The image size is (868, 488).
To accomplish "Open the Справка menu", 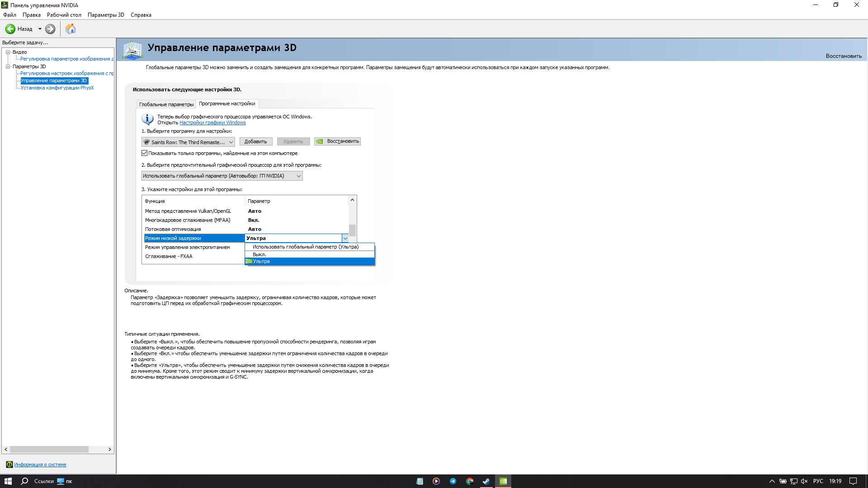I will pyautogui.click(x=141, y=15).
